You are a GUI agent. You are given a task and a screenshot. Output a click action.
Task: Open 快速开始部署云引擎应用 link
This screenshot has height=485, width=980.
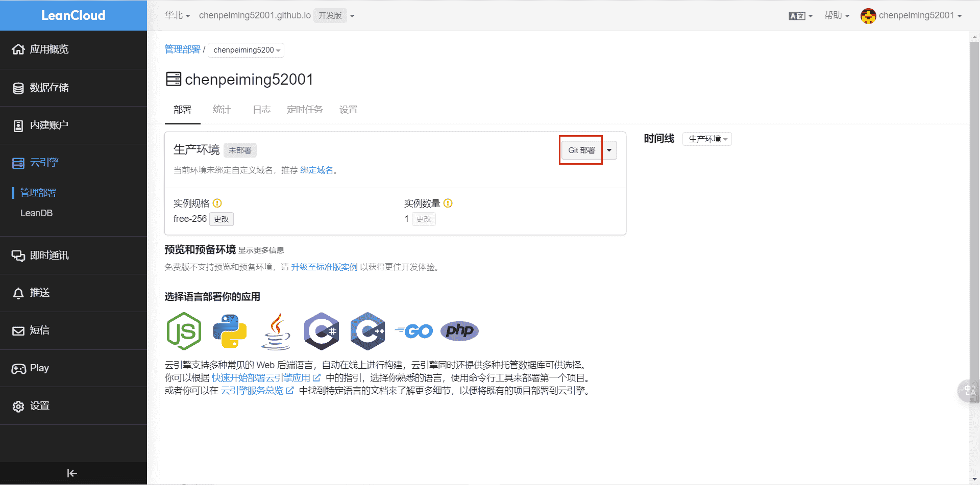pyautogui.click(x=266, y=378)
